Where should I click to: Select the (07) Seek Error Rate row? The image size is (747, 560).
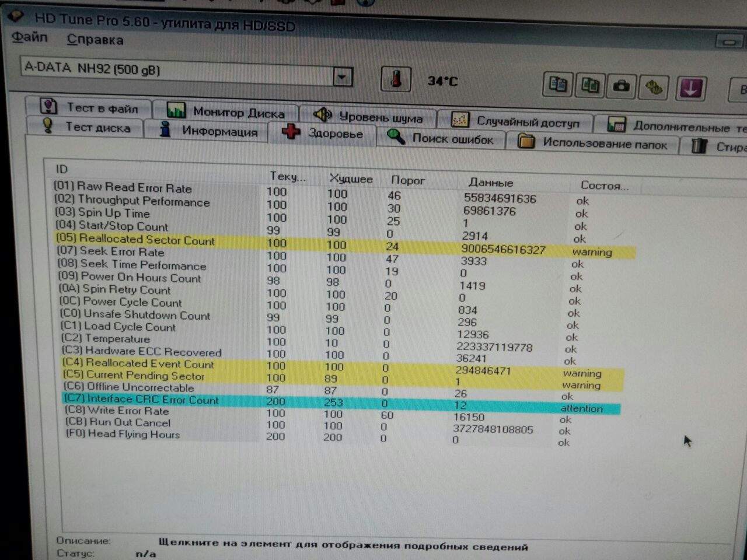click(321, 257)
